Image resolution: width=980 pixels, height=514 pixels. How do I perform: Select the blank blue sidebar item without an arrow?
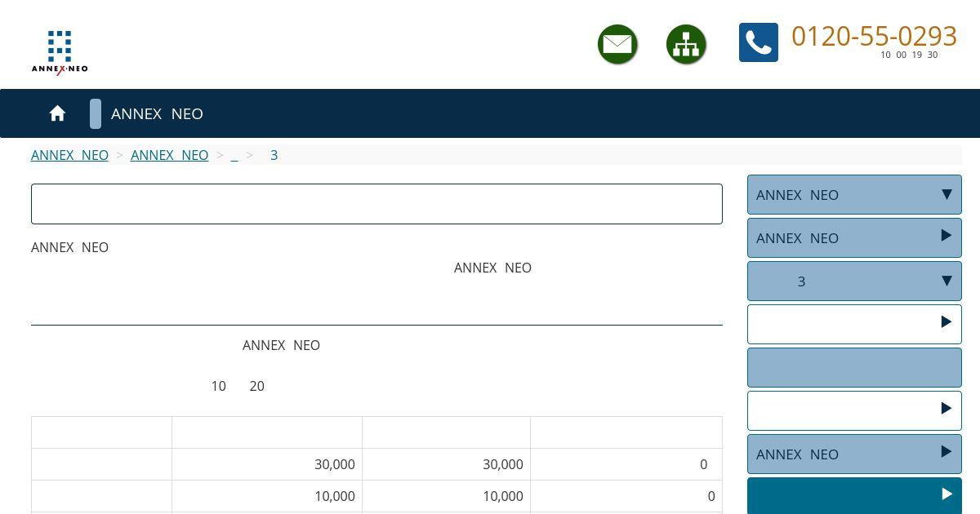pyautogui.click(x=854, y=368)
